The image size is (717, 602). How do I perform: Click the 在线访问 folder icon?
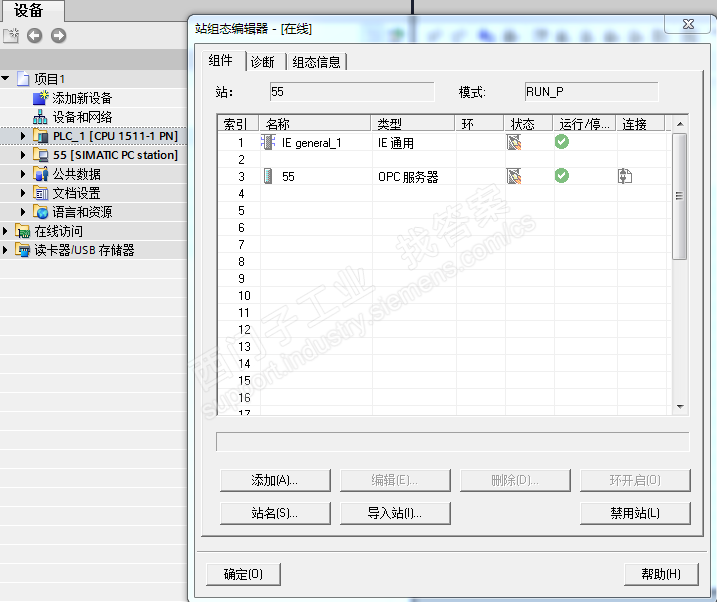click(23, 231)
